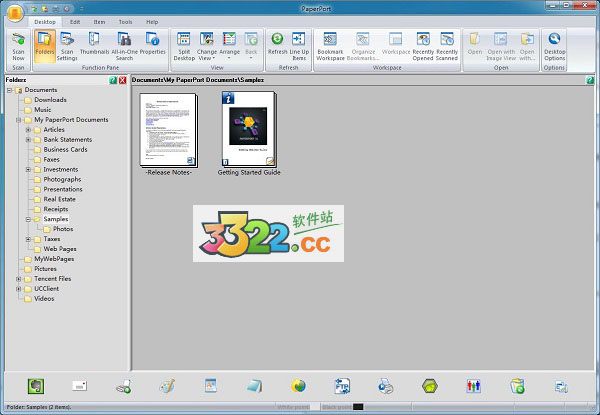Viewport: 600px width, 415px height.
Task: Click the FTP icon in the bottom bar
Action: pyautogui.click(x=342, y=385)
